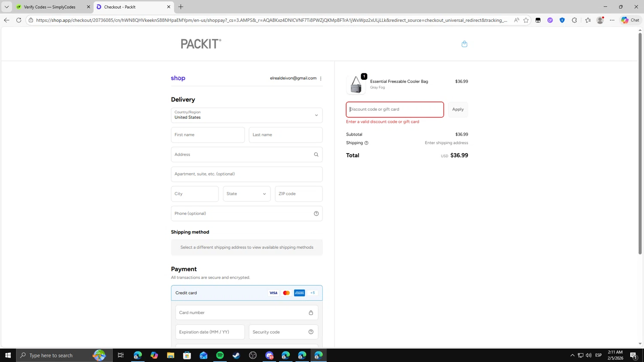The image size is (644, 362).
Task: Open Microsoft Store from the taskbar
Action: coord(187,355)
